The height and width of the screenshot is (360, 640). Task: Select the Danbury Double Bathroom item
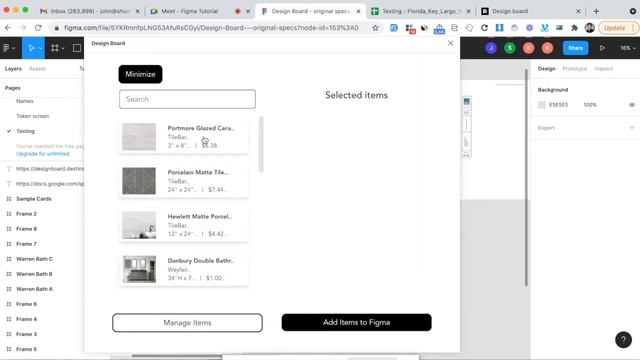point(184,269)
